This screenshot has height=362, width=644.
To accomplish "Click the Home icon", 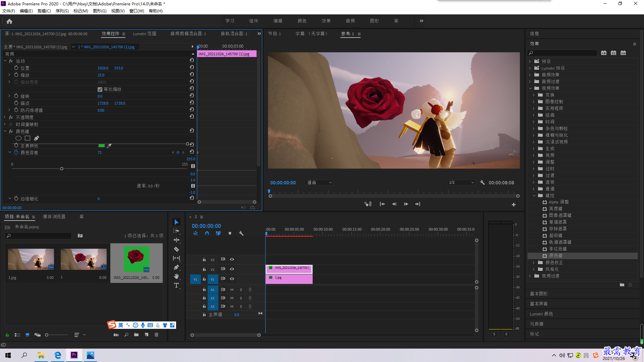I will click(9, 21).
